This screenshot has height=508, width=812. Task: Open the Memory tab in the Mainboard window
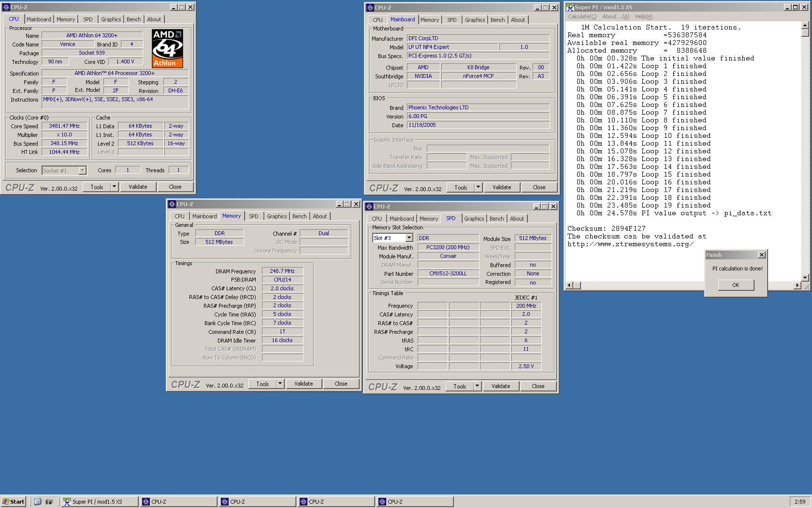430,20
